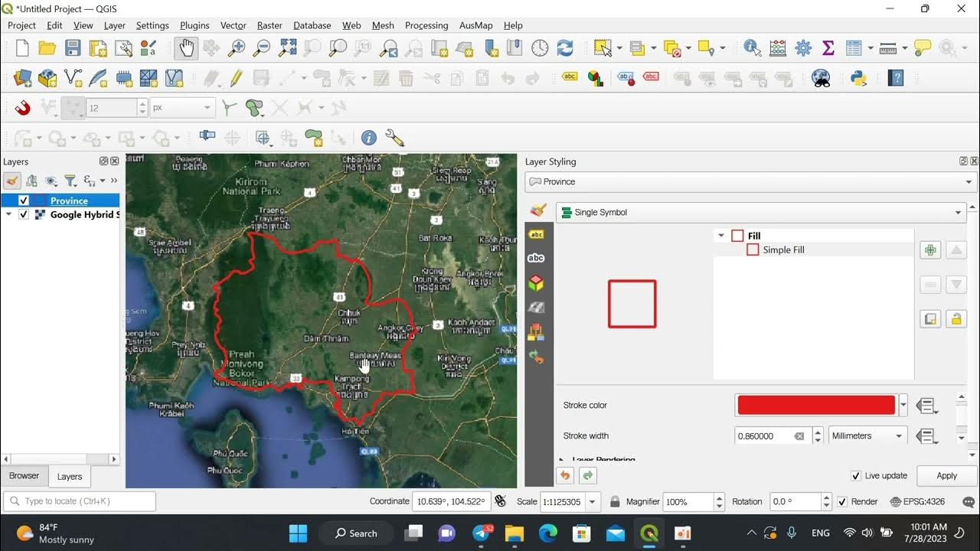Screen dimensions: 980x551
Task: Uncheck the Render checkbox
Action: click(842, 502)
